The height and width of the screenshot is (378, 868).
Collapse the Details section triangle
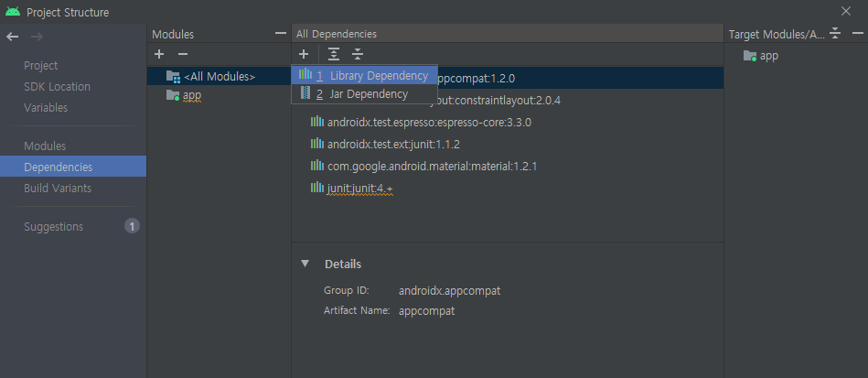305,264
